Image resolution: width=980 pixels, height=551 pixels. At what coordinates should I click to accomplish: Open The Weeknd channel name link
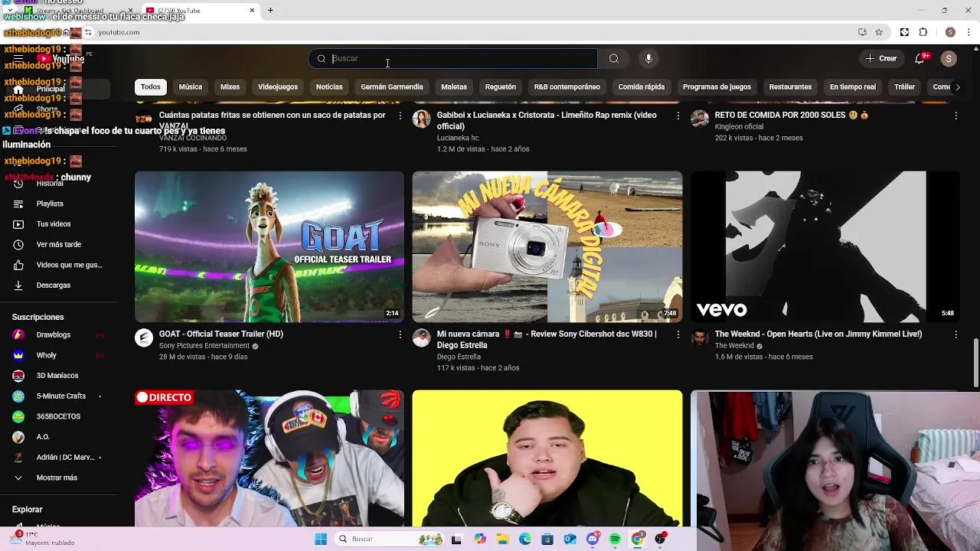(734, 346)
